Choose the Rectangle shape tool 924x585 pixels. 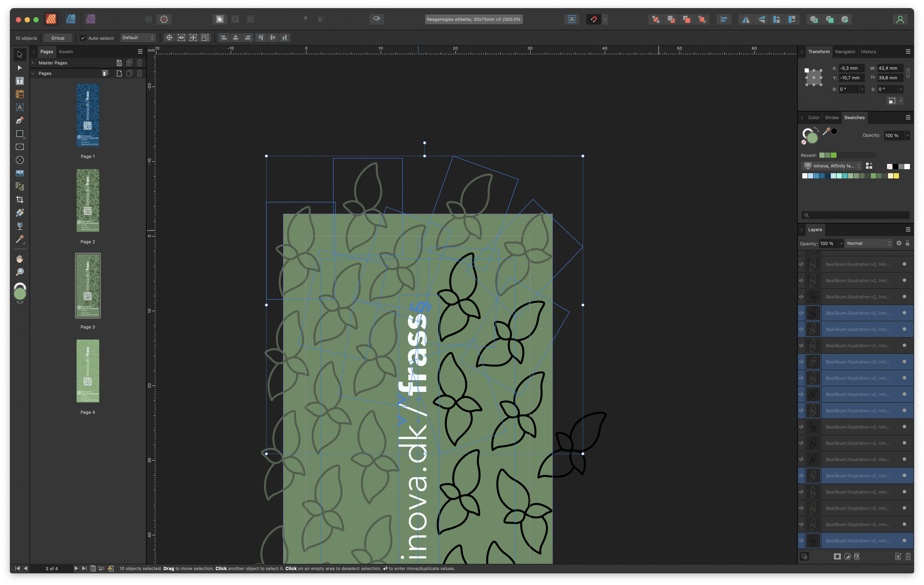(x=20, y=134)
